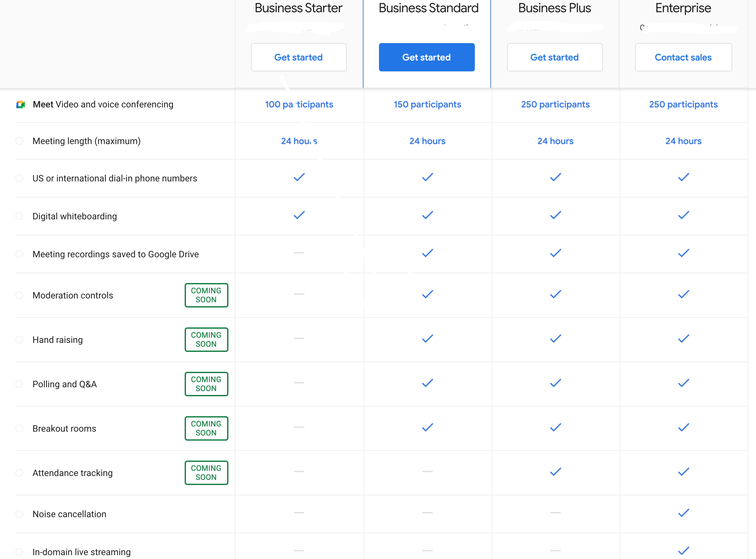Click Business Standard checkmark for Meeting recordings
Viewport: 756px width, 559px height.
(428, 253)
